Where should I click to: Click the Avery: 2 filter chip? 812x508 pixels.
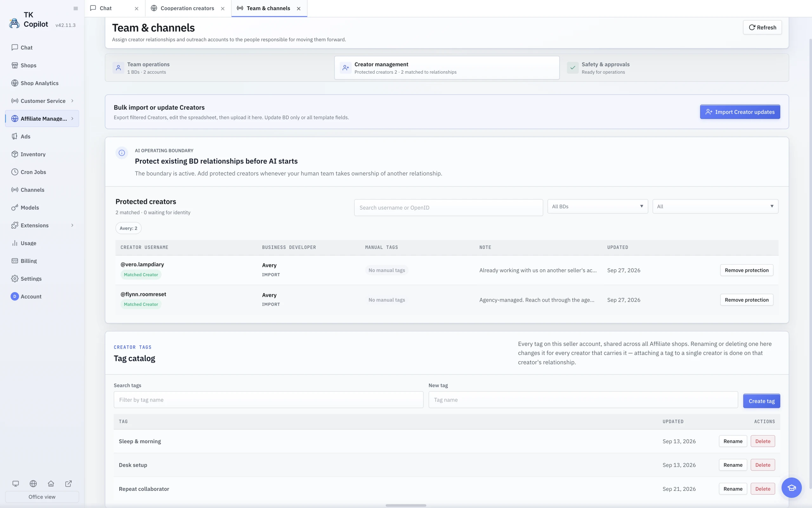(x=128, y=228)
